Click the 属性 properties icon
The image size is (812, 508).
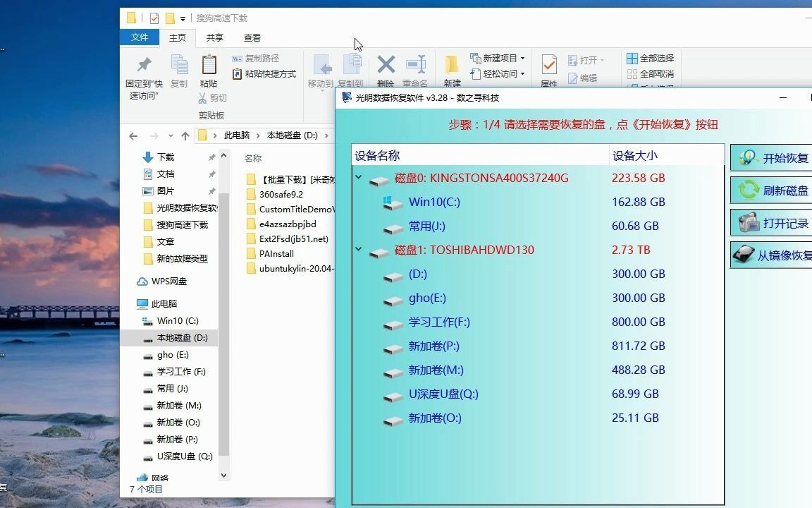point(549,65)
